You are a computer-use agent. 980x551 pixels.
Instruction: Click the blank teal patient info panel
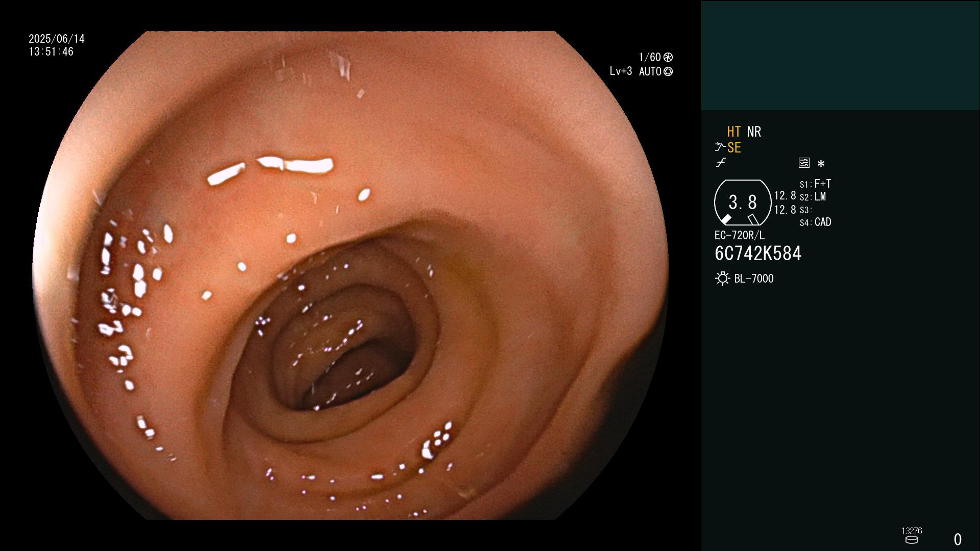tap(841, 55)
